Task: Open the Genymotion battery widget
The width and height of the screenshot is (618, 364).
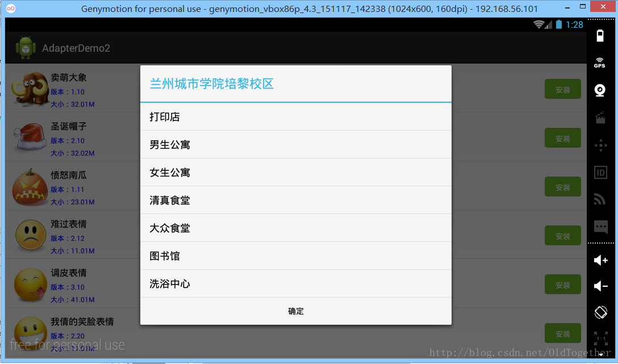Action: 600,35
